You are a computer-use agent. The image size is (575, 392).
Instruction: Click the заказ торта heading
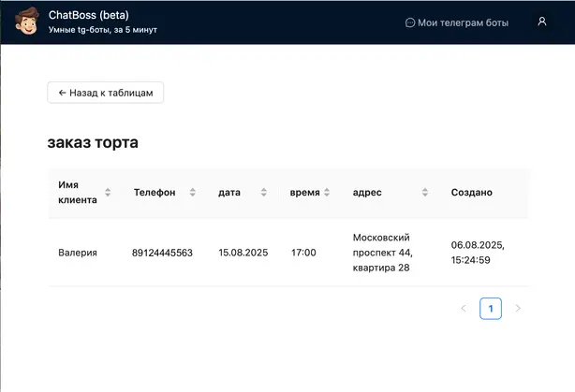tap(93, 142)
